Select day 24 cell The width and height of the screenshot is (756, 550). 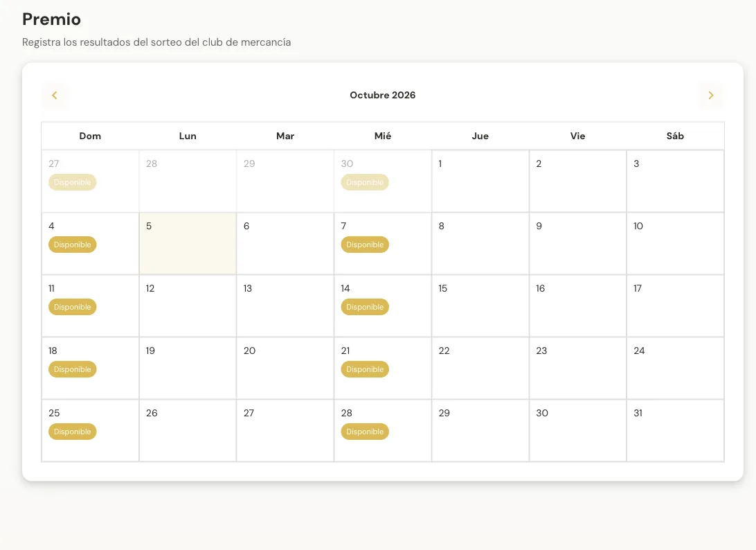(675, 368)
